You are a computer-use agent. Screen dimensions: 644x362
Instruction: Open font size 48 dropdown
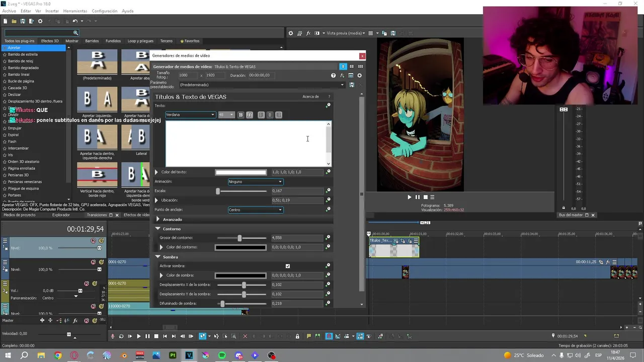tap(226, 115)
